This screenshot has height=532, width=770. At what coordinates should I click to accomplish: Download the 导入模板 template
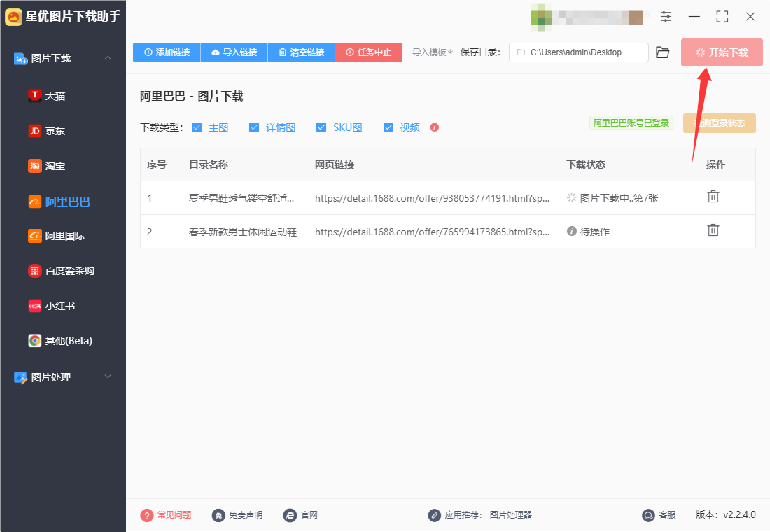pyautogui.click(x=433, y=52)
